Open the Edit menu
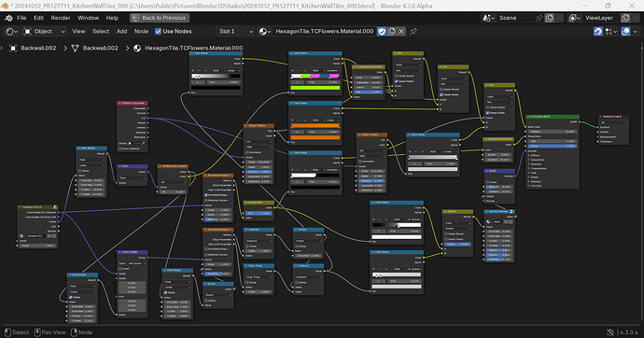Viewport: 644px width, 338px height. coord(38,18)
